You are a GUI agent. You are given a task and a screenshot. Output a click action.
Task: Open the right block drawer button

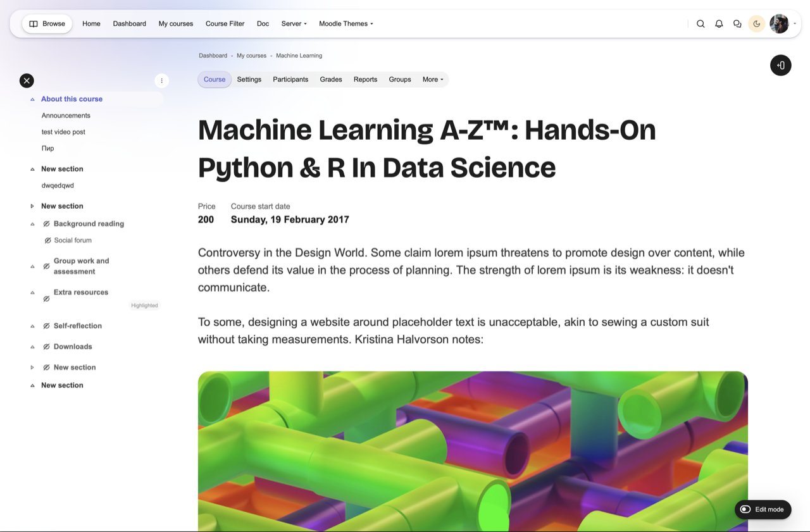click(x=780, y=65)
